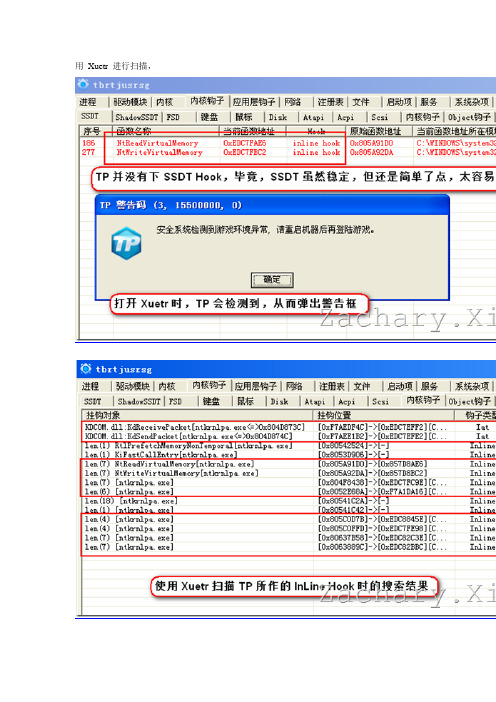The height and width of the screenshot is (702, 496).
Task: Click the Xuetr app icon in the lower window title bar
Action: tap(86, 368)
